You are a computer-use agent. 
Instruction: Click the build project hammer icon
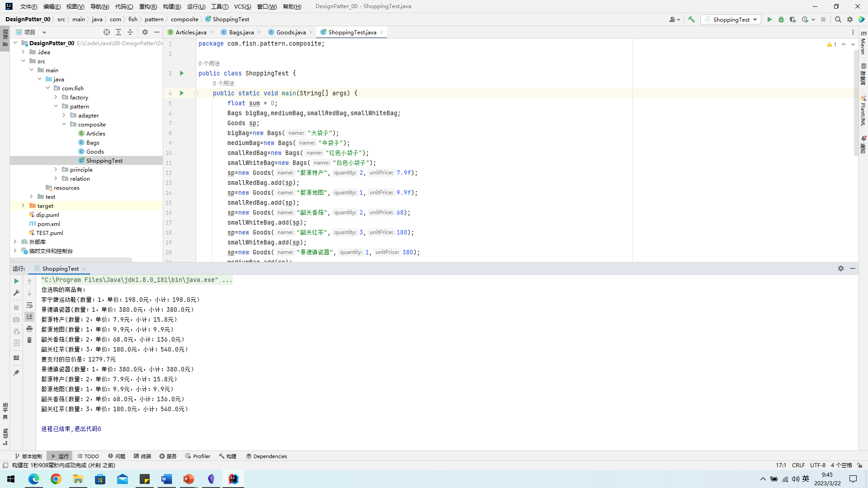(x=691, y=19)
